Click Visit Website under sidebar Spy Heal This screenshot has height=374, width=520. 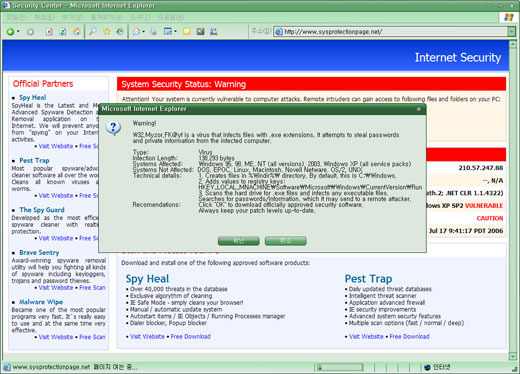coord(56,146)
